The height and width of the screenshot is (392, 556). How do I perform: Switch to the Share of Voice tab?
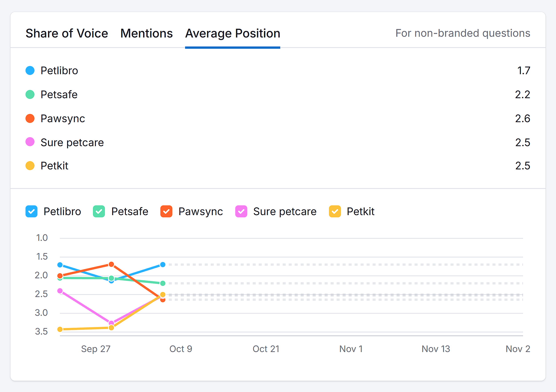coord(67,33)
